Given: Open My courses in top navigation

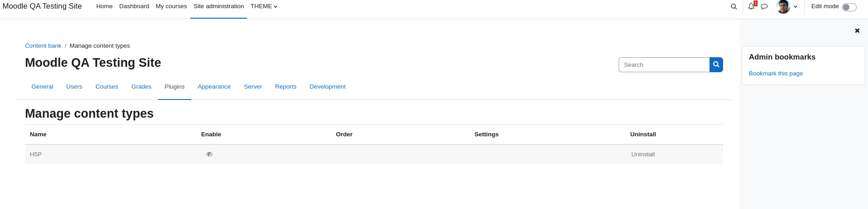Looking at the screenshot, I should 171,6.
